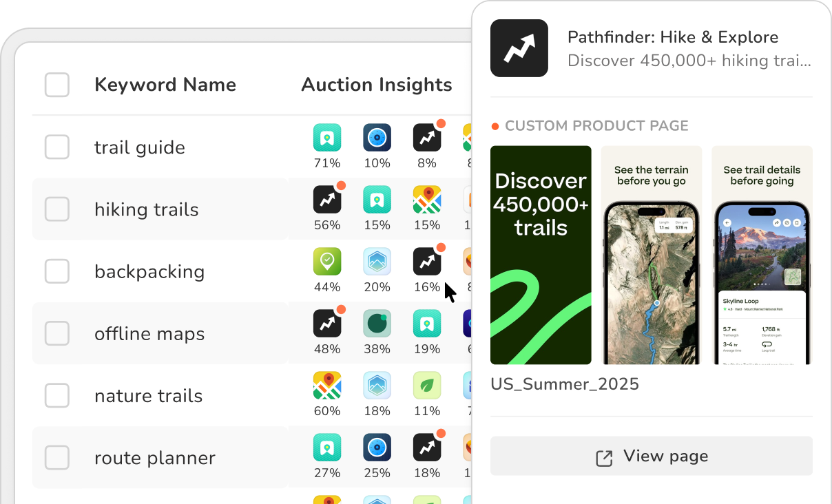Enable the checkbox for offline maps
832x504 pixels.
point(57,333)
